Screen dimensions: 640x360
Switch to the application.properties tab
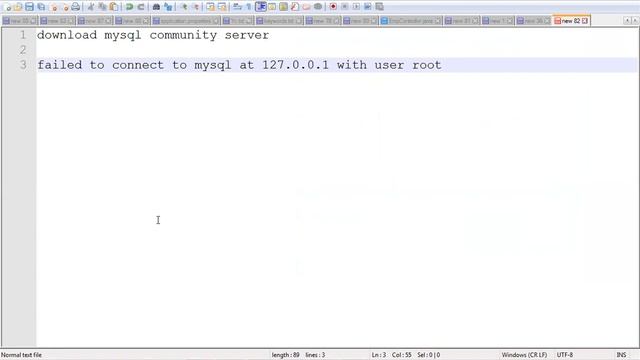click(186, 20)
